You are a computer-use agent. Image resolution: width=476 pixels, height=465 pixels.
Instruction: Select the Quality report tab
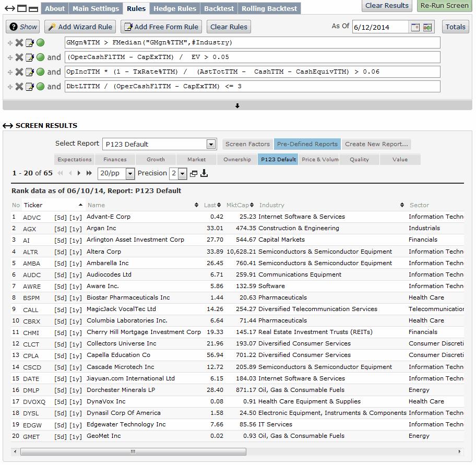359,159
